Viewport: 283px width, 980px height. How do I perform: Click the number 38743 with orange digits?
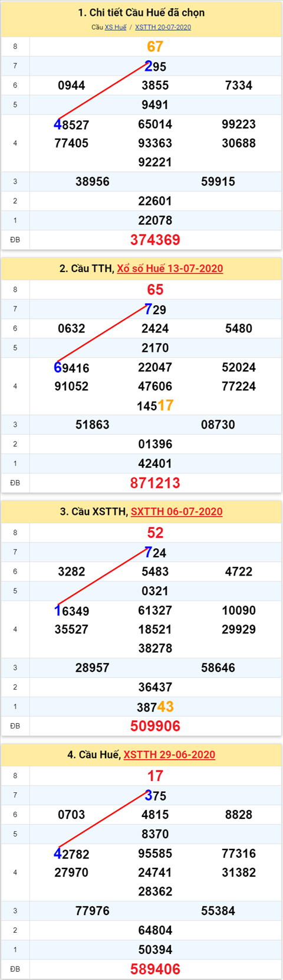[155, 707]
